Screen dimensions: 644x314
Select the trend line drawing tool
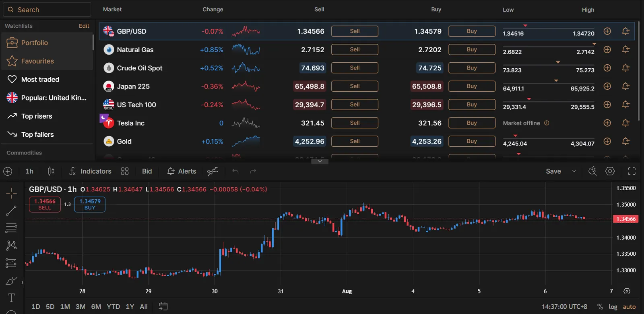click(x=11, y=211)
